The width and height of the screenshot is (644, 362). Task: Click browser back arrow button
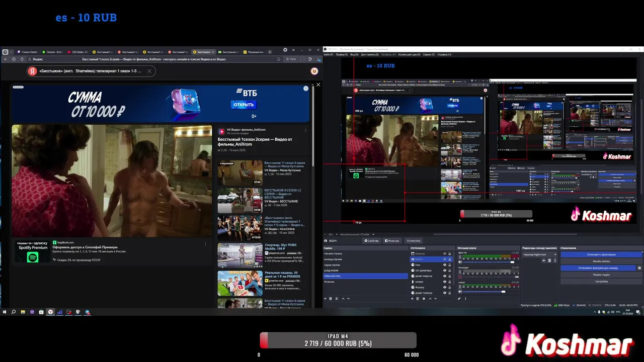(5, 59)
